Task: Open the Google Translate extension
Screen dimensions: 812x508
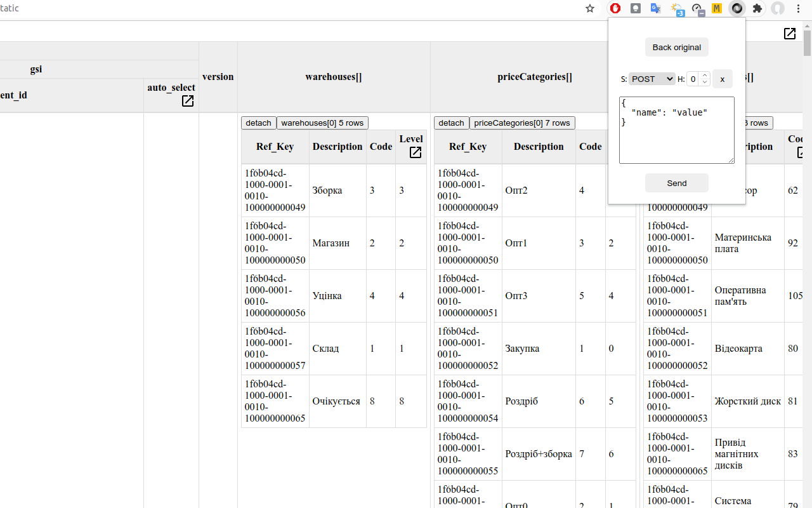Action: tap(656, 8)
